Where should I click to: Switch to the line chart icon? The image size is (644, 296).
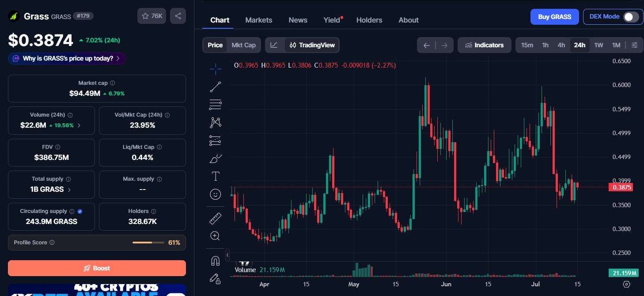[x=274, y=45]
